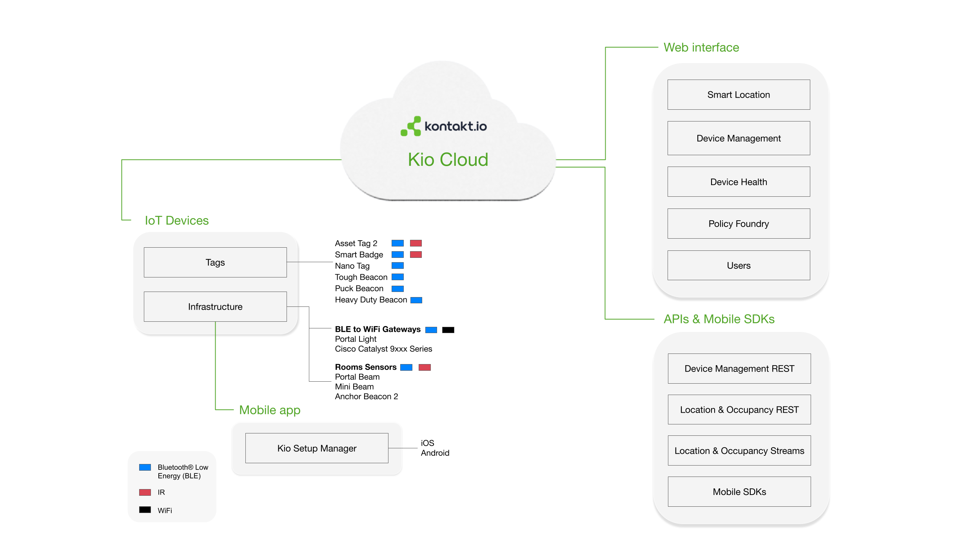The height and width of the screenshot is (551, 980).
Task: Click the blue swatch beside Nano Tag
Action: pos(397,266)
